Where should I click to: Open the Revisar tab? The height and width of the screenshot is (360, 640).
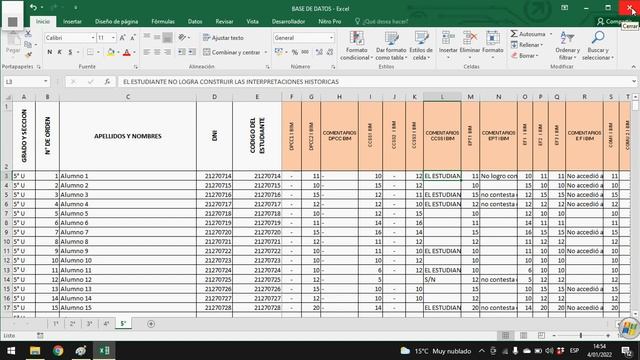point(224,21)
